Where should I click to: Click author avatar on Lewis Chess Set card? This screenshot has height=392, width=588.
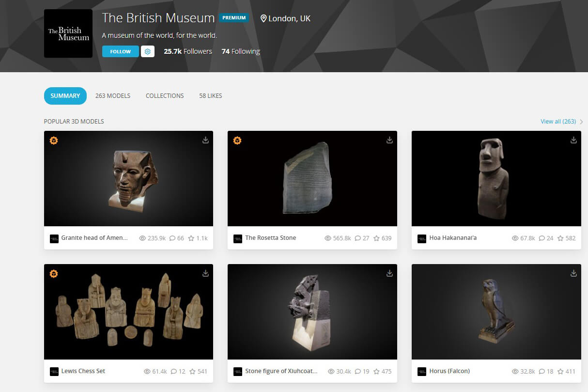click(x=54, y=372)
